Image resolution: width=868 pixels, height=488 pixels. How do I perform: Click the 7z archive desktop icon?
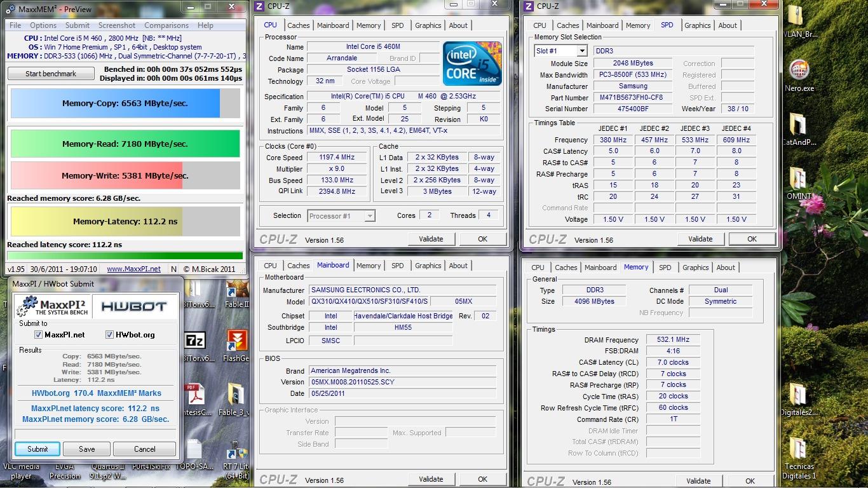click(194, 341)
